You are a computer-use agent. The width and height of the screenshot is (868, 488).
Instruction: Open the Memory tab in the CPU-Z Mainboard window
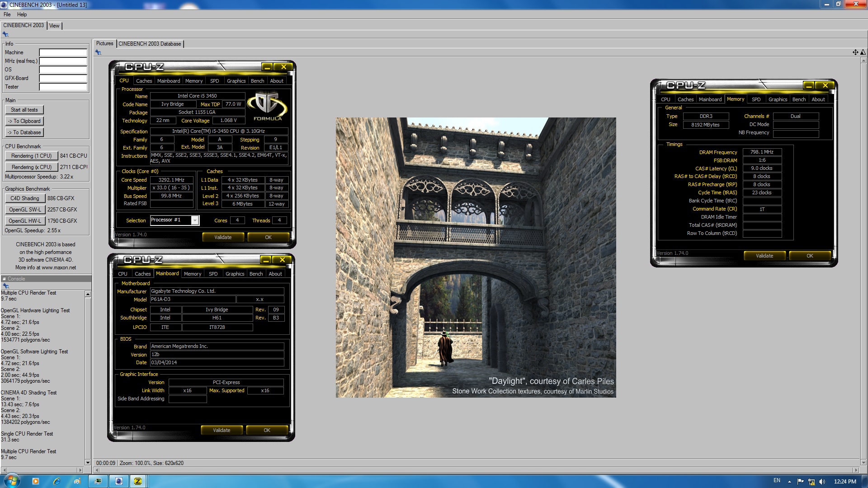pyautogui.click(x=193, y=274)
